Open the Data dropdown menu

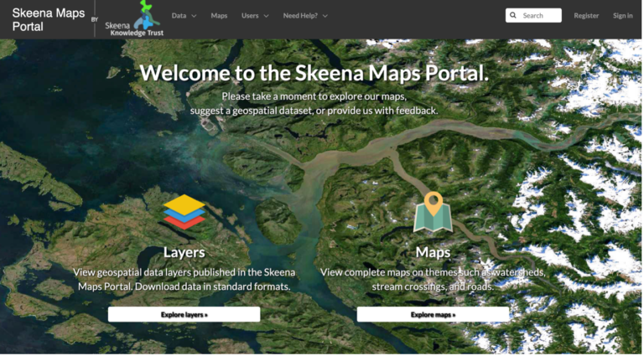click(184, 16)
